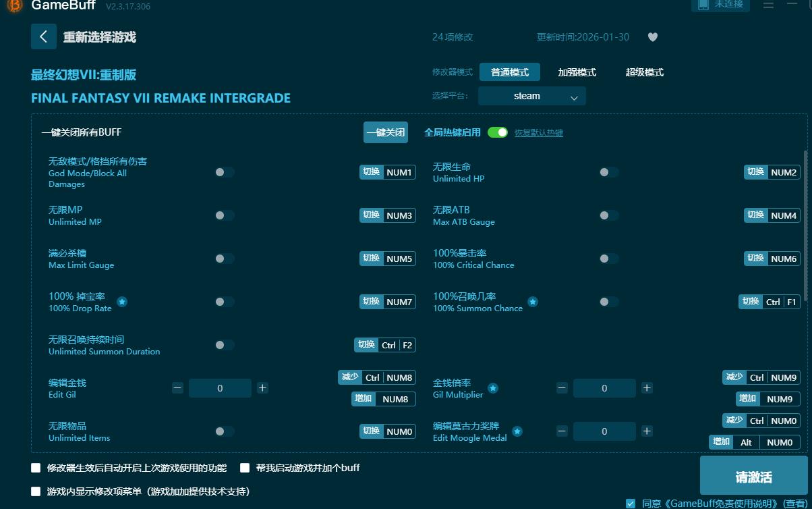The height and width of the screenshot is (509, 812).
Task: Click the back arrow to reselect game
Action: [43, 36]
